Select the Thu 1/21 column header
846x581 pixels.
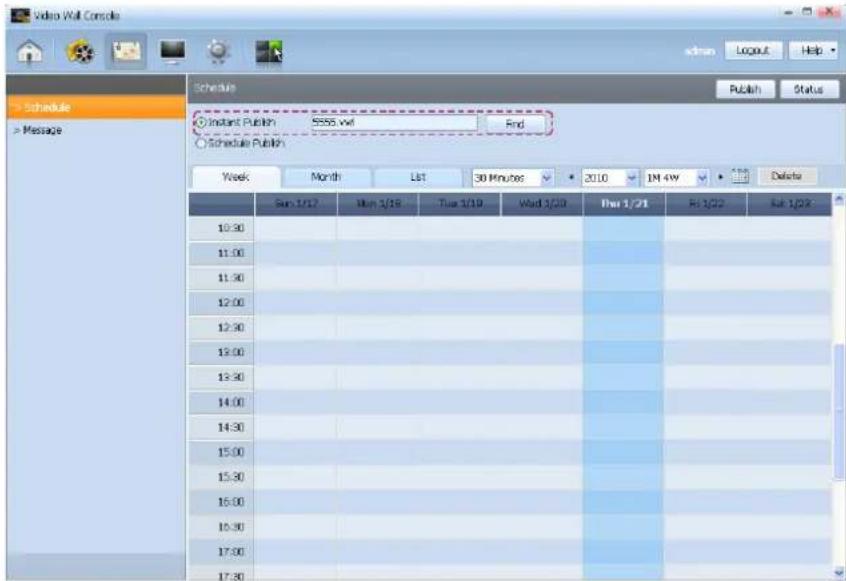point(624,204)
